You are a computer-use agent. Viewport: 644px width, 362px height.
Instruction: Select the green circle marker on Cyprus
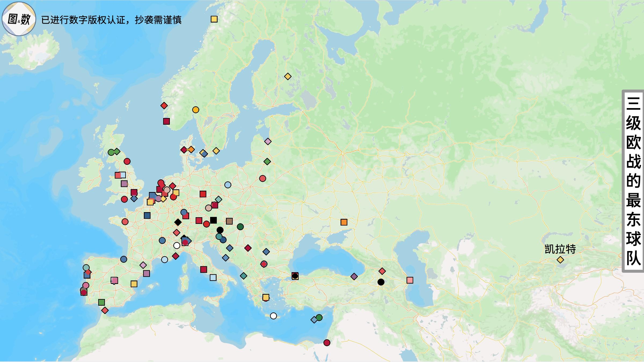click(x=319, y=317)
